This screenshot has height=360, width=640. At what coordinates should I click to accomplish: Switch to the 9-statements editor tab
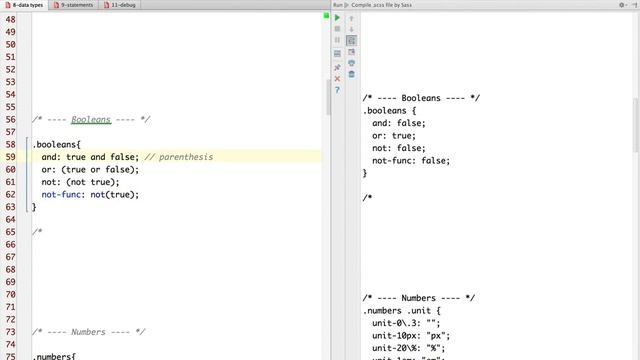click(x=73, y=5)
